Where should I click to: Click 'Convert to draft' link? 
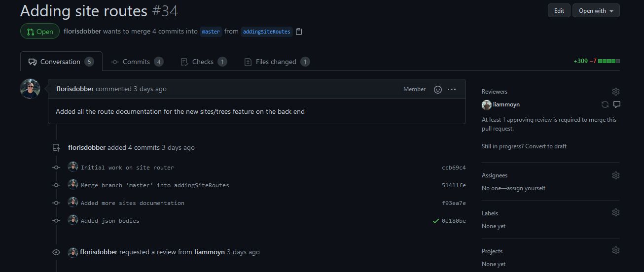point(546,146)
